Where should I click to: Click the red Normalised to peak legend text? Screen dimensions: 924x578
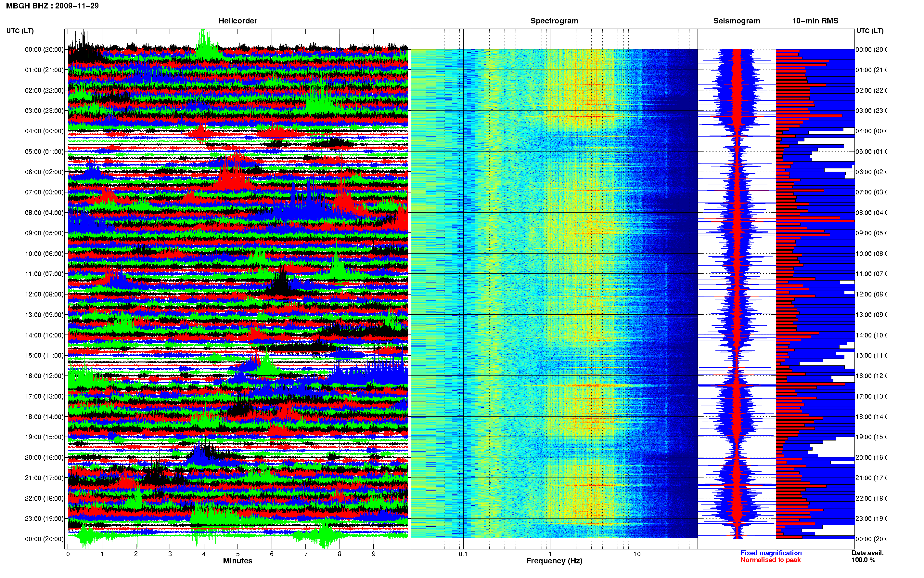[770, 560]
